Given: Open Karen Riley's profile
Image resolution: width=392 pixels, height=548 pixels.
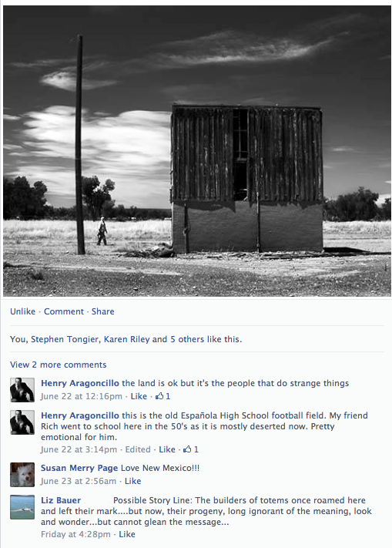Looking at the screenshot, I should tap(127, 339).
